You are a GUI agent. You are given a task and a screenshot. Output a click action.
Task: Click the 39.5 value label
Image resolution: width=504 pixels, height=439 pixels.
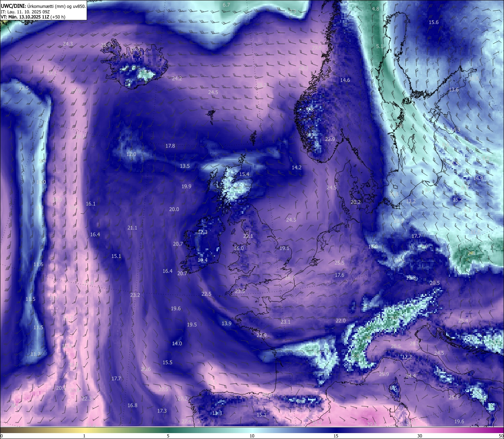coord(372,424)
